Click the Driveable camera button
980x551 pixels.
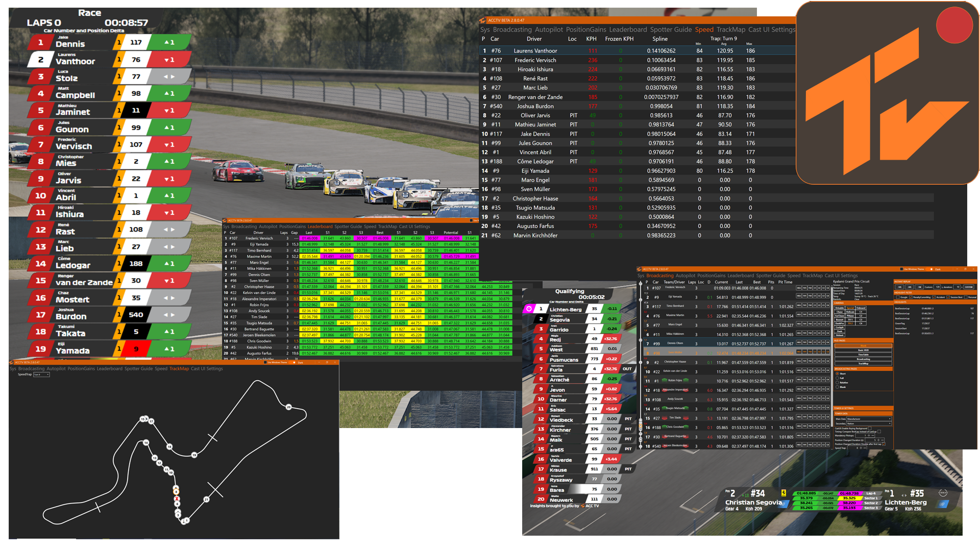[840, 308]
